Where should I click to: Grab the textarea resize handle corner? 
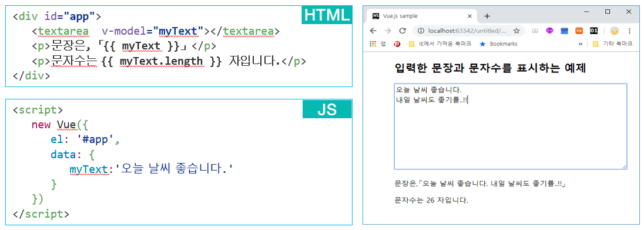click(x=624, y=166)
